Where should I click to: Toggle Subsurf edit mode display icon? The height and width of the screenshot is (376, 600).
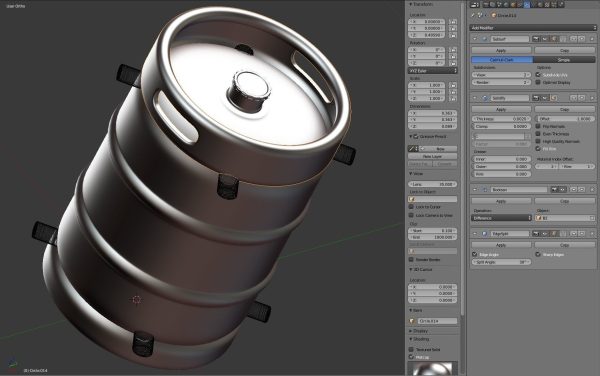click(554, 39)
